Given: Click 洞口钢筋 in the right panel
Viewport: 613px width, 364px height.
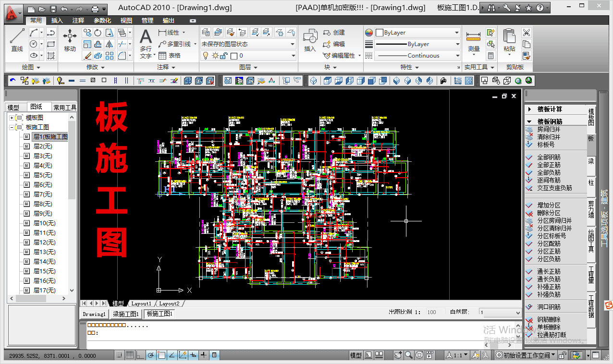Looking at the screenshot, I should tap(549, 307).
